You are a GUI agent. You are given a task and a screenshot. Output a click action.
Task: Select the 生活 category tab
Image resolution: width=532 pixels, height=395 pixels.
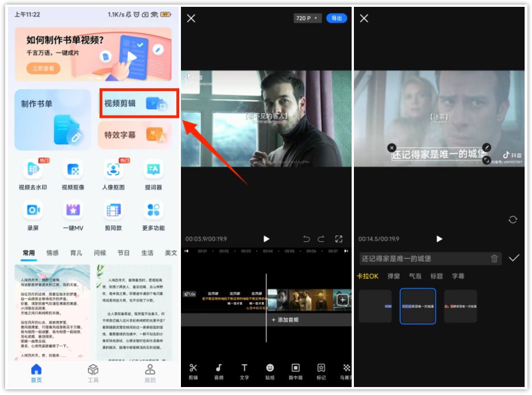147,253
